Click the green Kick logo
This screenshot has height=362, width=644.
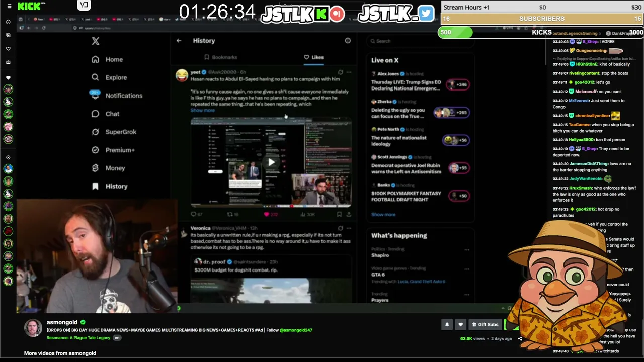click(29, 6)
